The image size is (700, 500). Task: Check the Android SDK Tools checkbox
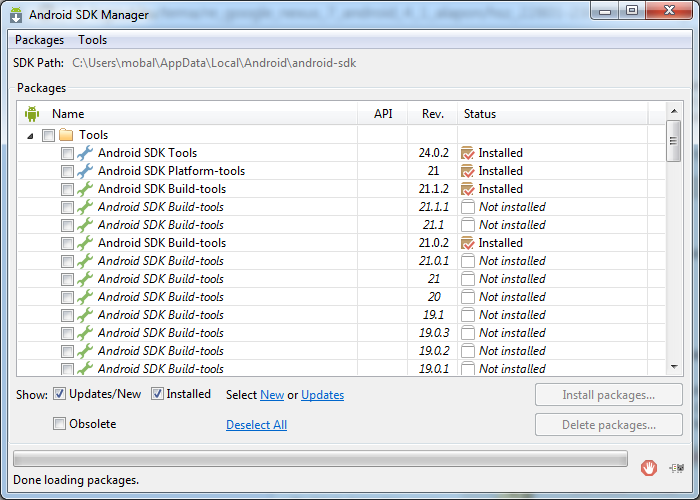67,153
